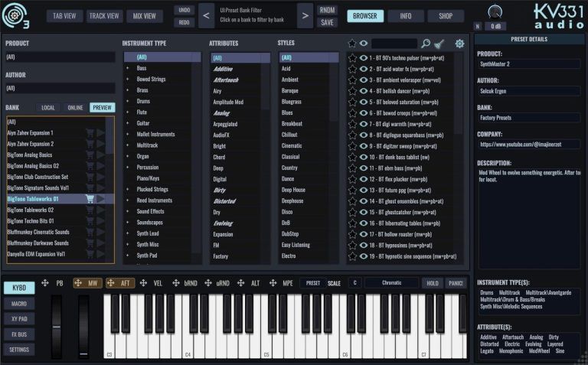The height and width of the screenshot is (365, 588).
Task: Toggle eye for BT digilogue squarebass preset
Action: [364, 135]
